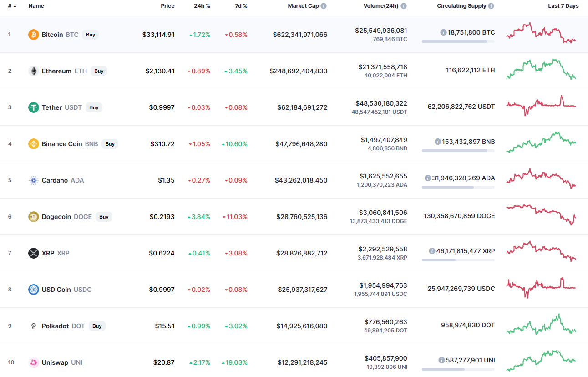588x377 pixels.
Task: Click the Ethereum diamond logo
Action: click(x=34, y=71)
